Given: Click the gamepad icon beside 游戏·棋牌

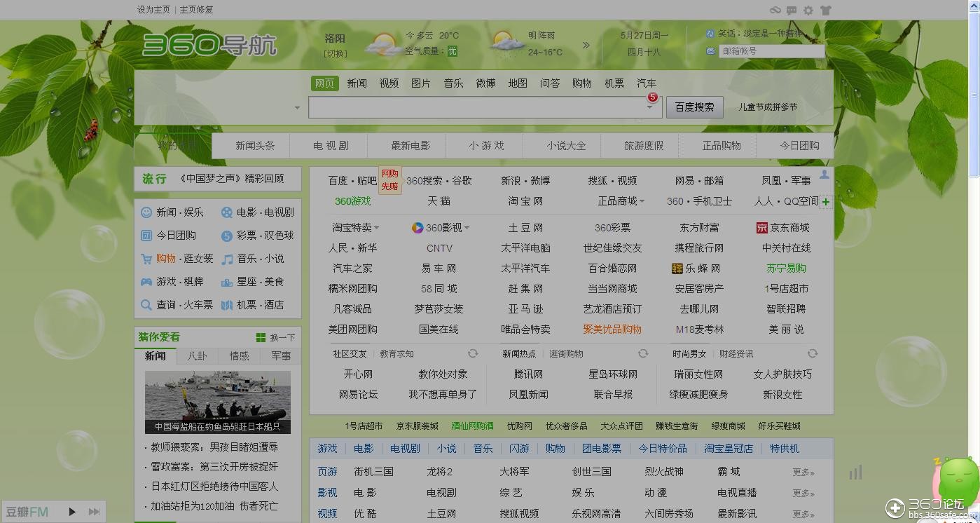Looking at the screenshot, I should tap(146, 282).
